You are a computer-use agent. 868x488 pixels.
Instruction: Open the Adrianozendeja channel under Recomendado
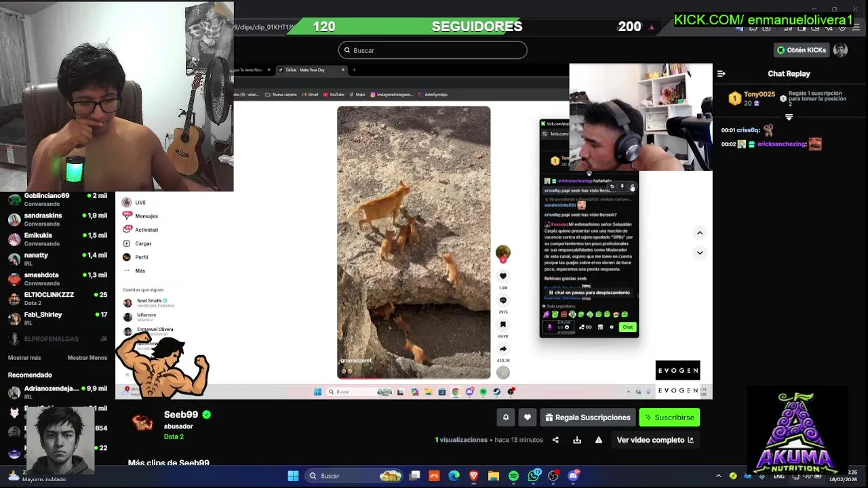[x=57, y=392]
